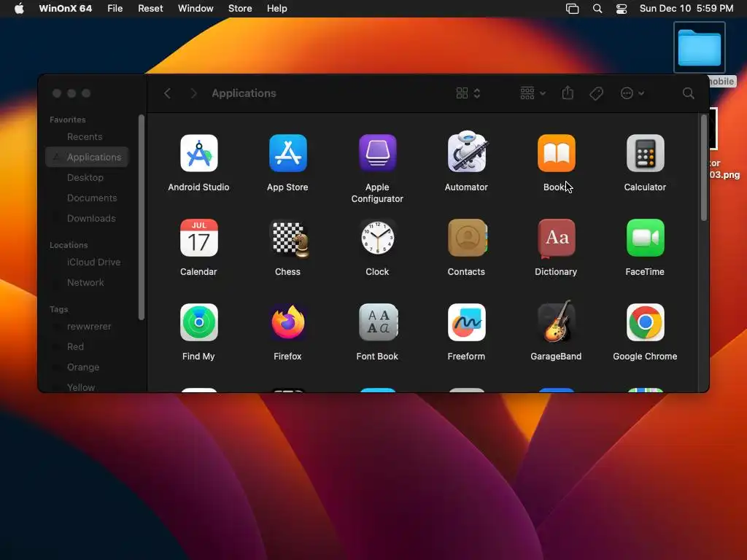Open the More actions ellipsis dropdown

point(632,93)
